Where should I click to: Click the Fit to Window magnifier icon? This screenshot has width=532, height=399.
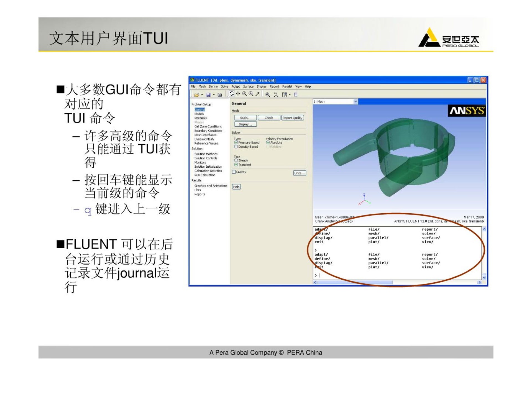(x=268, y=94)
